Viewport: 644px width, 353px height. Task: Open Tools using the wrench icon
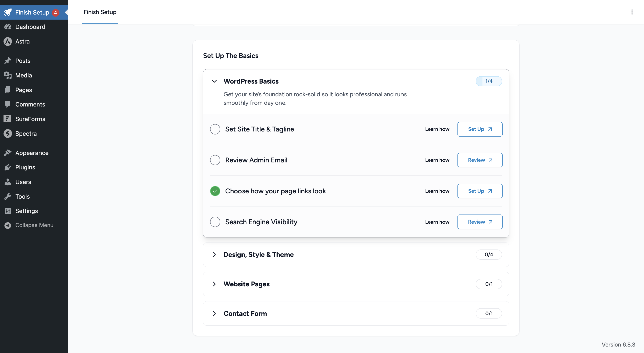[8, 196]
